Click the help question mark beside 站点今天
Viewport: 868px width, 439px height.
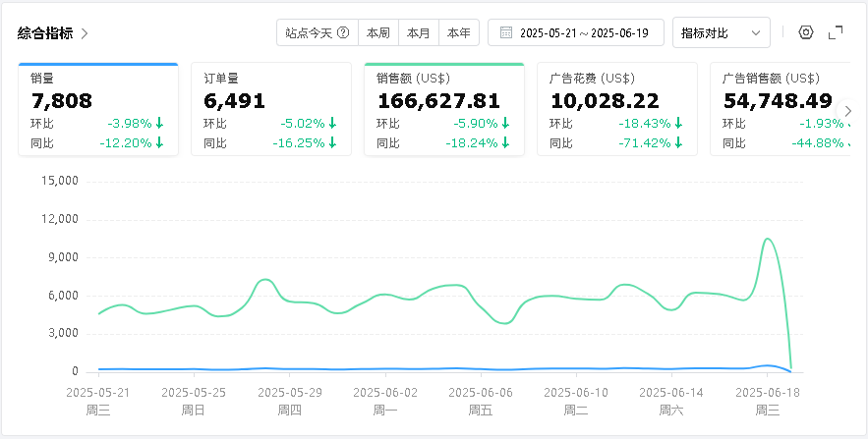[x=343, y=32]
